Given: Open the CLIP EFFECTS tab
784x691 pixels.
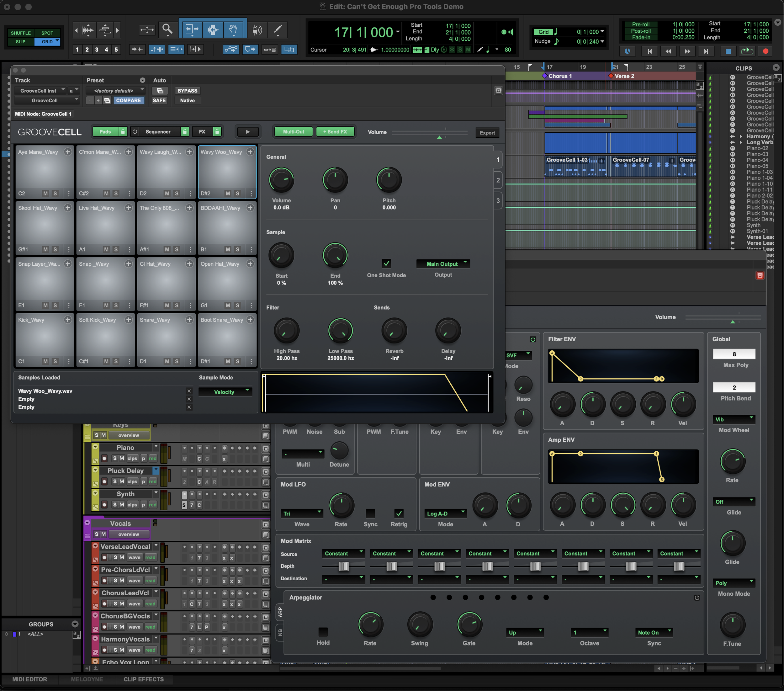Looking at the screenshot, I should [x=143, y=679].
